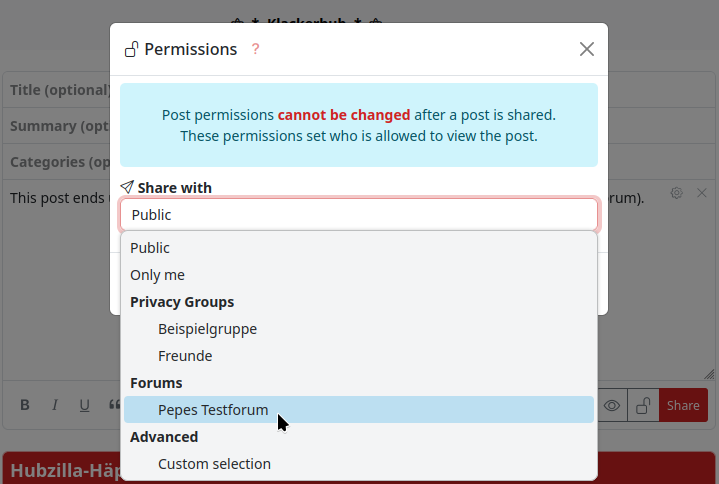Viewport: 719px width, 484px height.
Task: Click the editor X icon beside gear
Action: pyautogui.click(x=702, y=193)
